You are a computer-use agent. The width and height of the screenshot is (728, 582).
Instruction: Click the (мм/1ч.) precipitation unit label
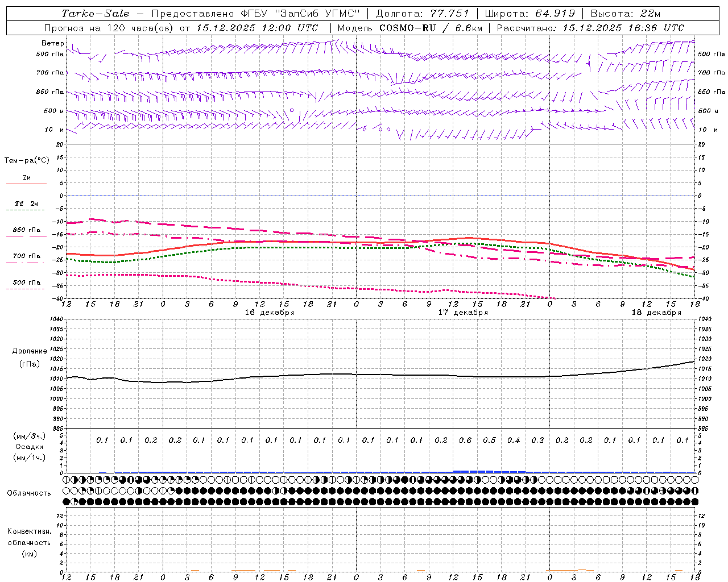tap(30, 458)
